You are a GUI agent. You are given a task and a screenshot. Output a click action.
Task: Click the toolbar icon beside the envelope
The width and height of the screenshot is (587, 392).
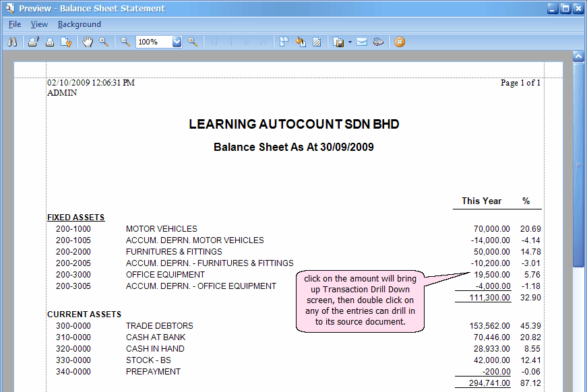[x=379, y=42]
